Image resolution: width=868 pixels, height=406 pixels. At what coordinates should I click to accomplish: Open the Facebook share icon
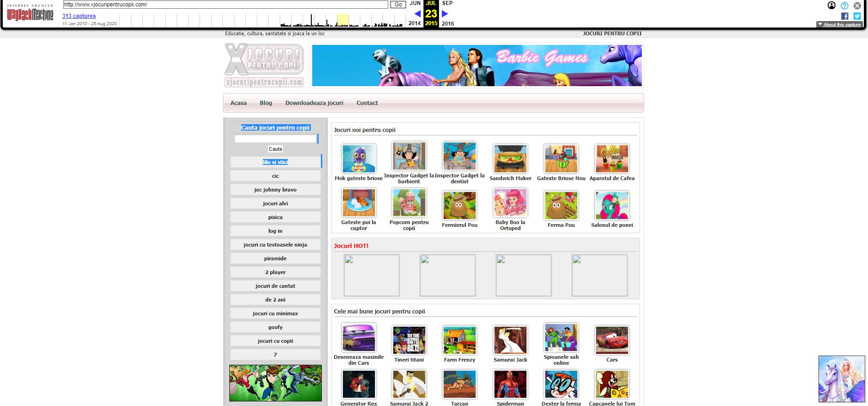845,16
